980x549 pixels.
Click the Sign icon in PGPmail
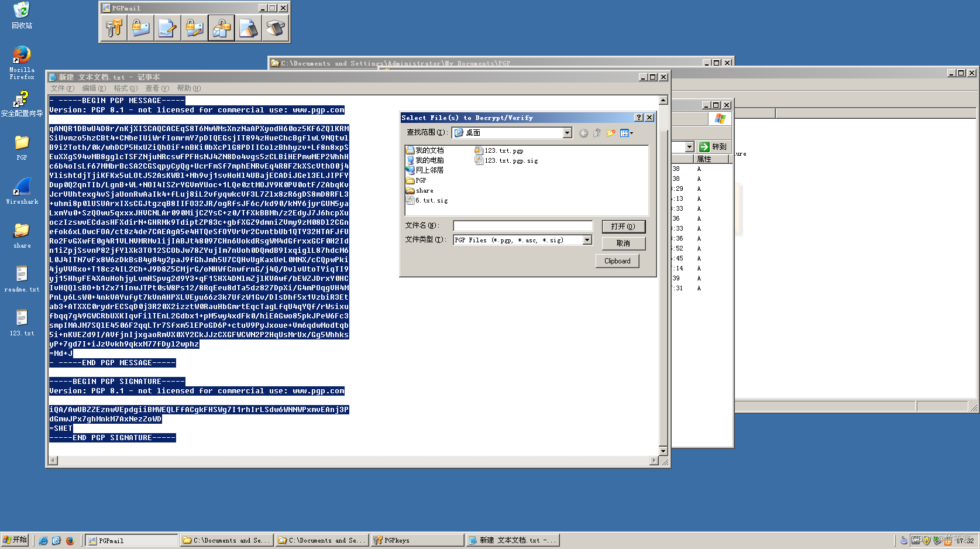pyautogui.click(x=168, y=28)
